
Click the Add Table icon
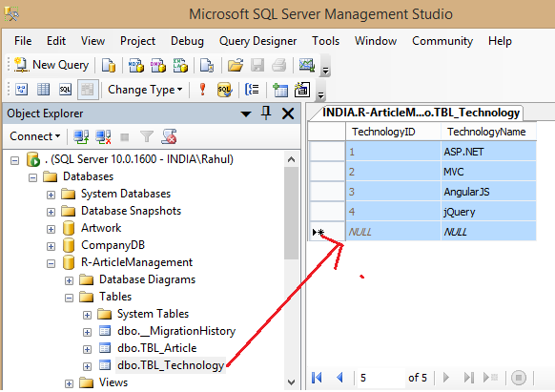tap(280, 90)
